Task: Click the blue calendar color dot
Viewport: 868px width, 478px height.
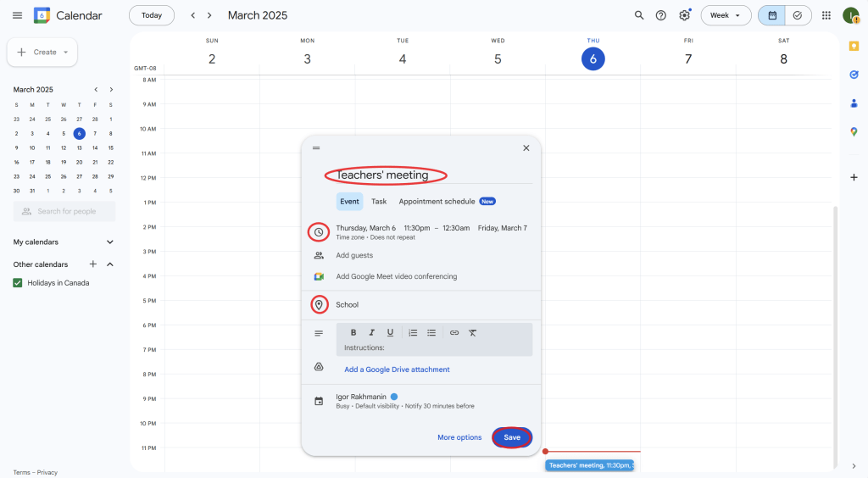Action: [x=394, y=397]
